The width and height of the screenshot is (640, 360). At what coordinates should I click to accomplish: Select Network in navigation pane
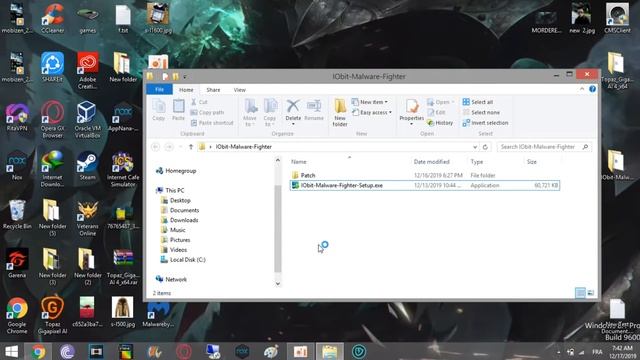(171, 279)
